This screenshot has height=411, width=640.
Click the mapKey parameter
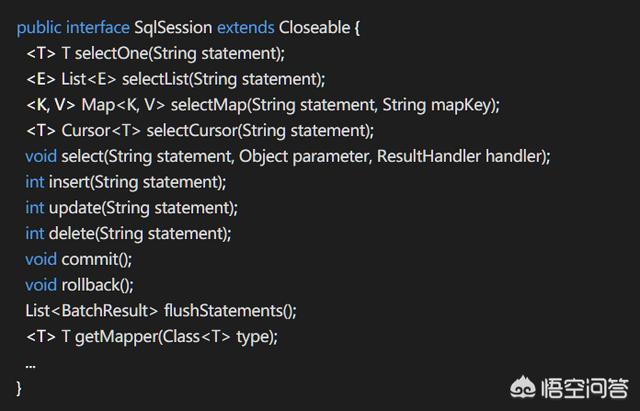point(460,106)
